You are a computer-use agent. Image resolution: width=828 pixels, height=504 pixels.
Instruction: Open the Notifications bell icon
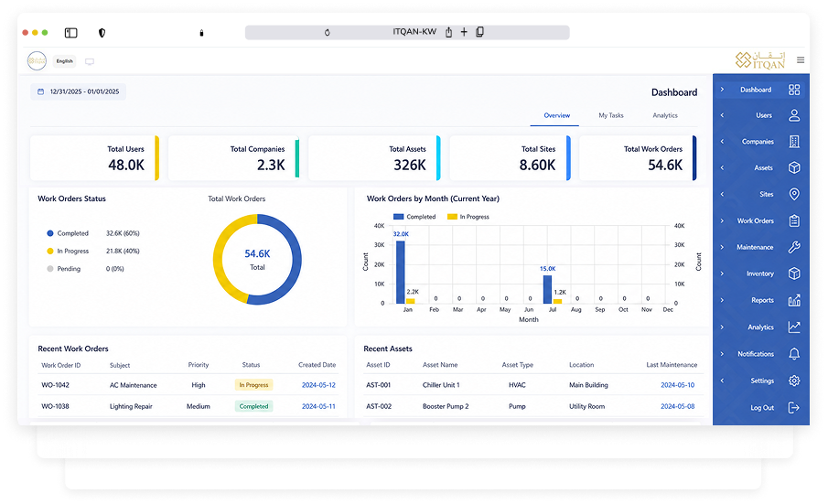coord(793,354)
